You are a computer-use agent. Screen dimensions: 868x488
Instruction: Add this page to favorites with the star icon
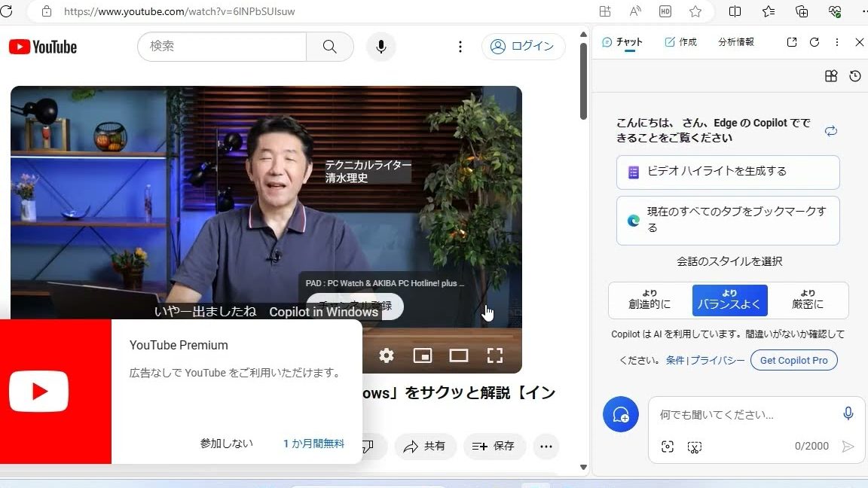[x=696, y=11]
